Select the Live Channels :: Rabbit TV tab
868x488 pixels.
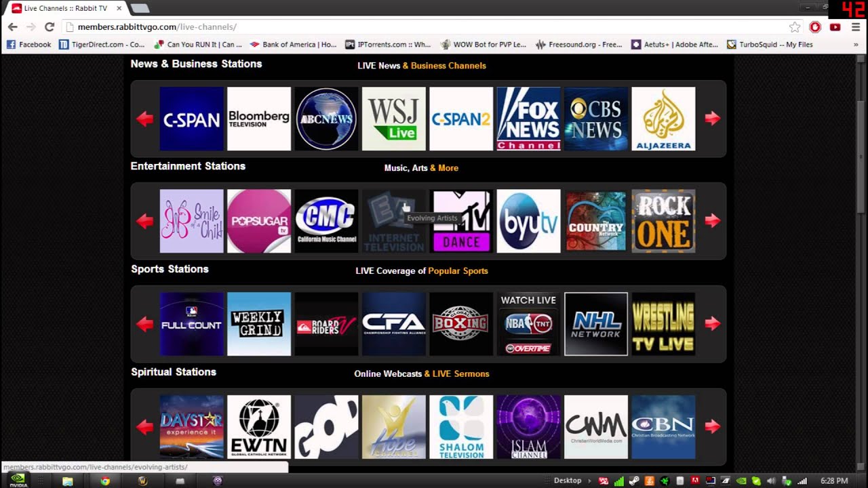[x=65, y=8]
